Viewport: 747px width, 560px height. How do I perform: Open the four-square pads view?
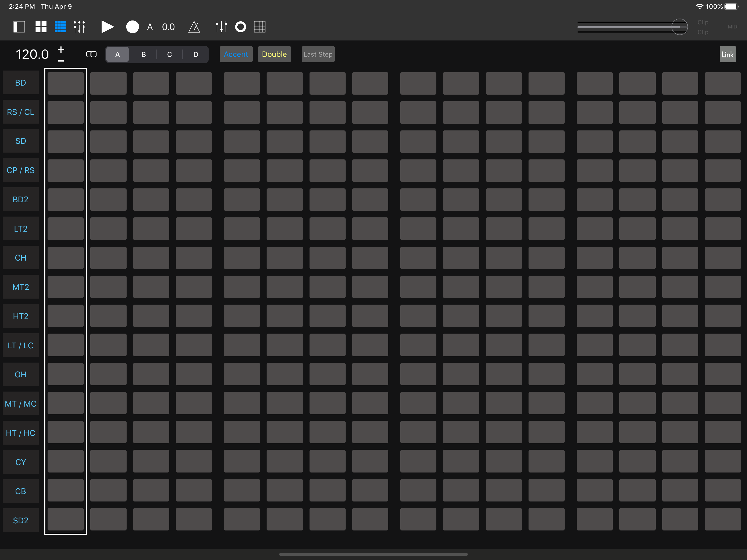tap(41, 27)
